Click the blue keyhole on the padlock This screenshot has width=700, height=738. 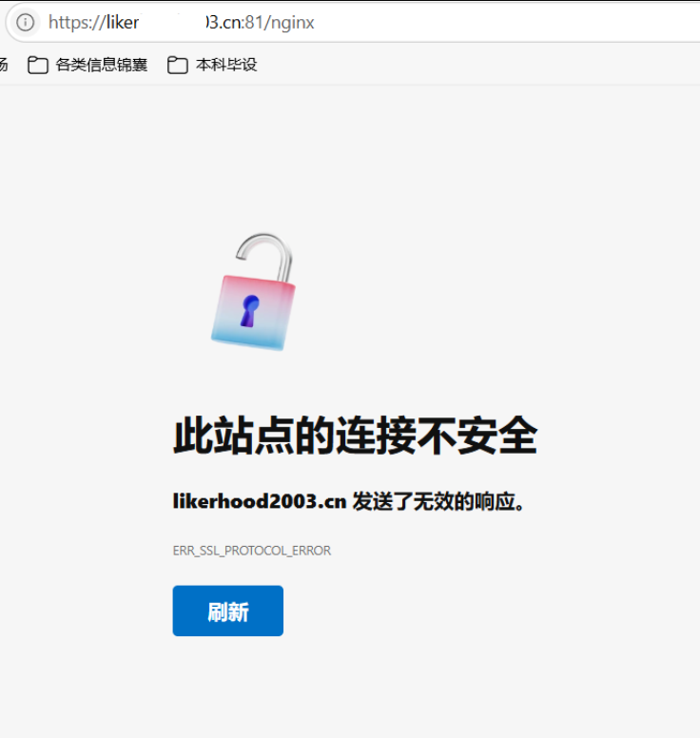(249, 311)
